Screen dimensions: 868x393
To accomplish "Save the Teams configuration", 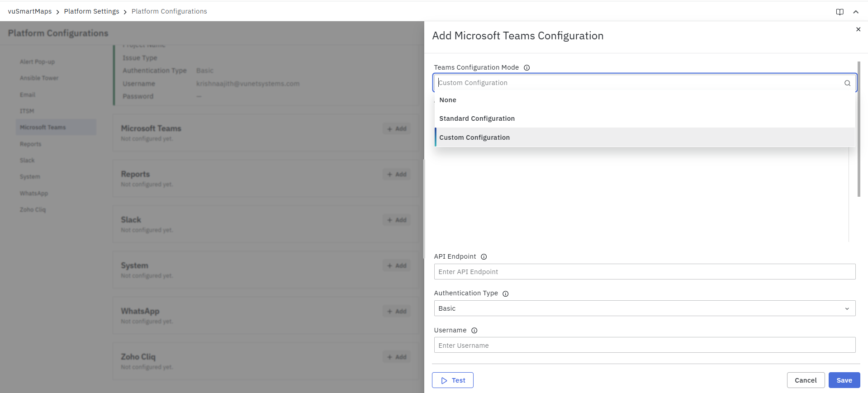I will point(844,380).
